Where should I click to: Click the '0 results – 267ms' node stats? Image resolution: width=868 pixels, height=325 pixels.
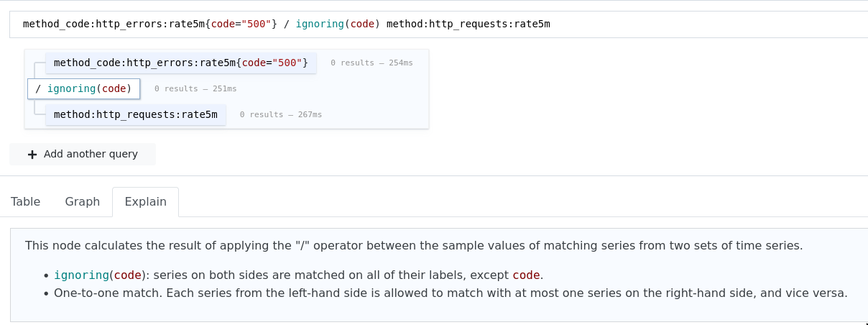tap(280, 115)
